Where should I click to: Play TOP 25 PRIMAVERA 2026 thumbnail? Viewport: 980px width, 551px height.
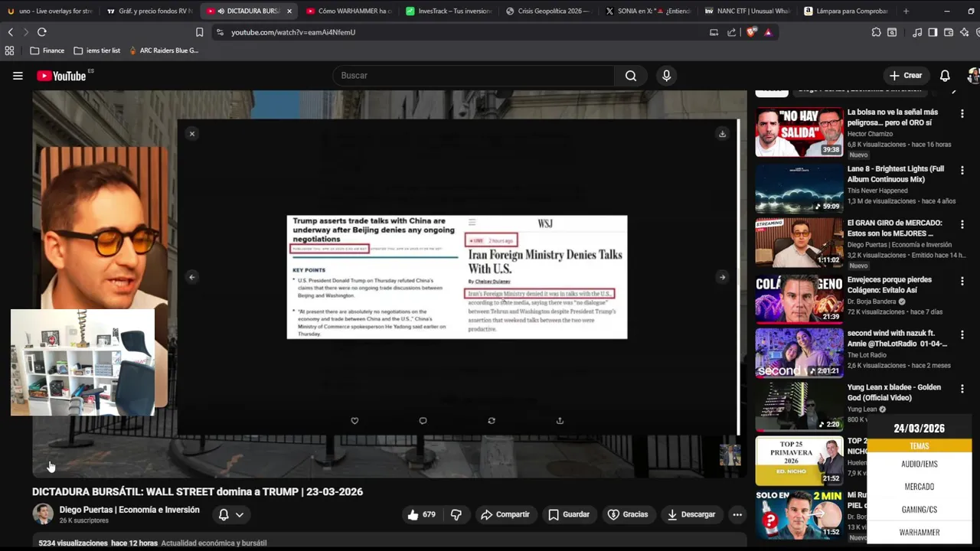[x=799, y=461]
